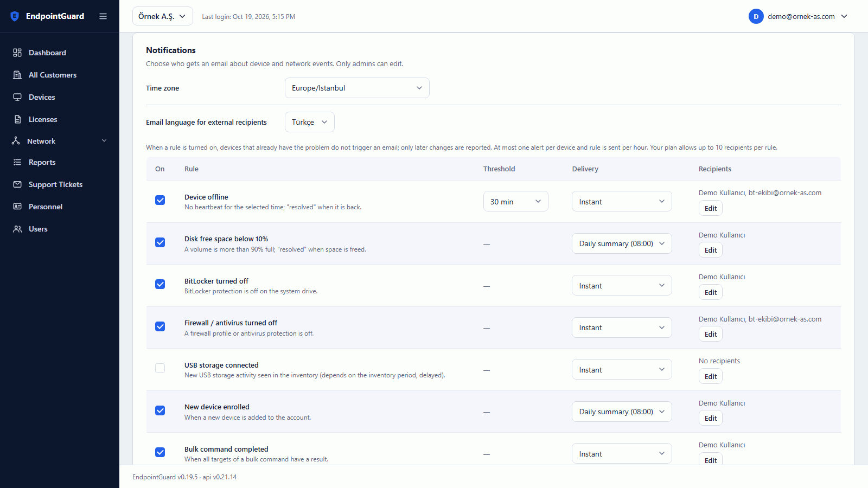868x488 pixels.
Task: Disable the Device offline rule checkbox
Action: [160, 200]
